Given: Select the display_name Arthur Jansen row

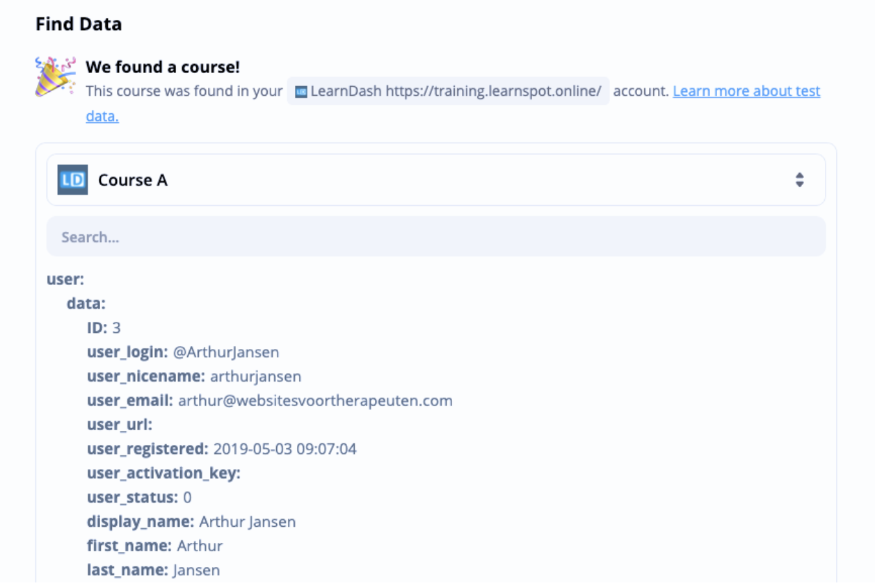Looking at the screenshot, I should click(x=191, y=522).
